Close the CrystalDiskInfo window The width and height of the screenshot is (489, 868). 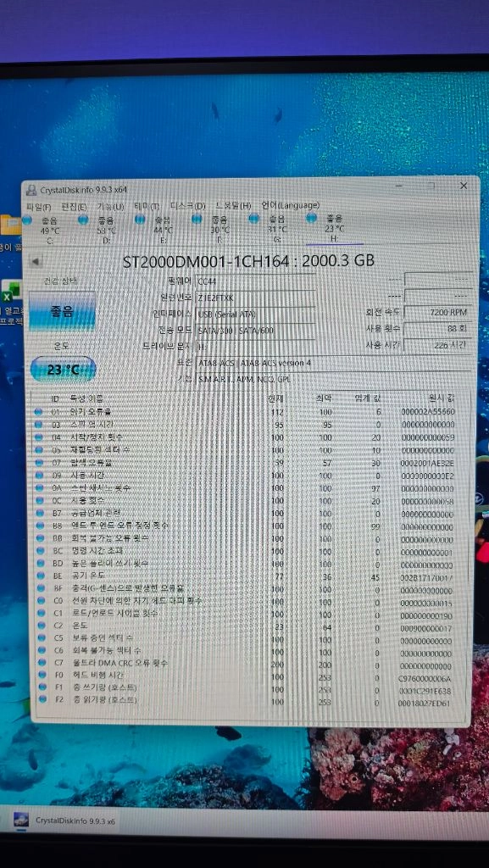[x=464, y=186]
